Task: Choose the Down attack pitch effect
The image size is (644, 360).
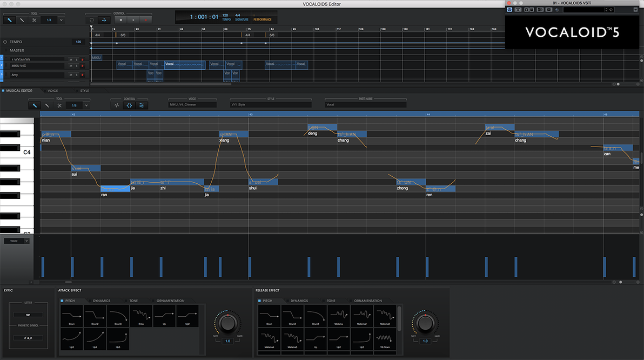Action: pos(72,316)
